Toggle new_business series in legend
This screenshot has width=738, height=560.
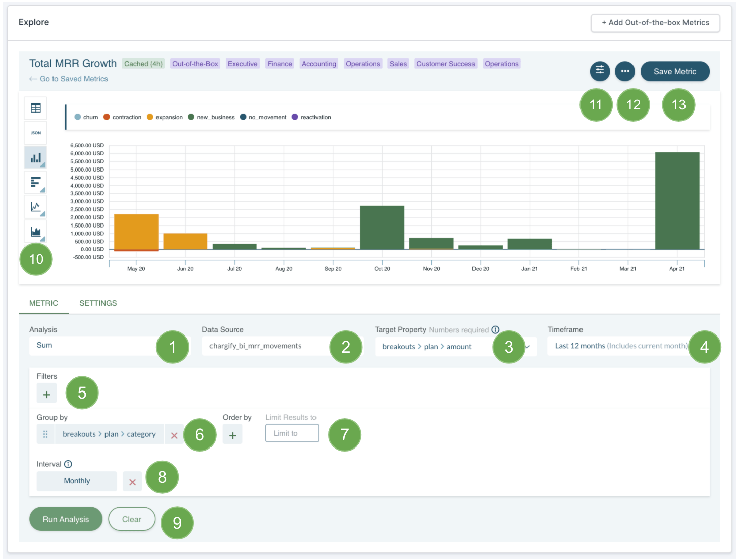pyautogui.click(x=212, y=117)
